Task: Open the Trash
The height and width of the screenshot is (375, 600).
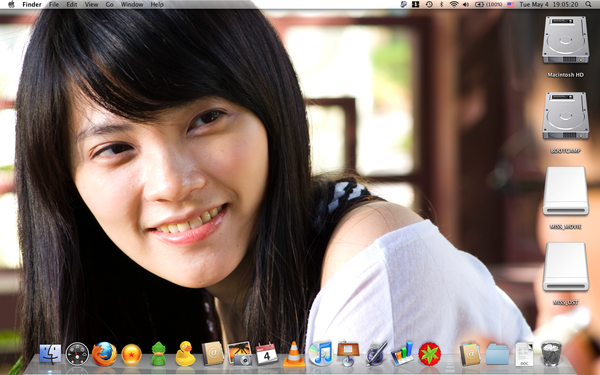Action: click(551, 354)
